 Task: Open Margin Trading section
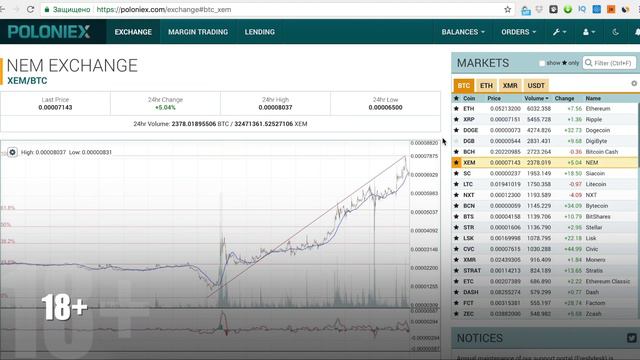click(198, 32)
